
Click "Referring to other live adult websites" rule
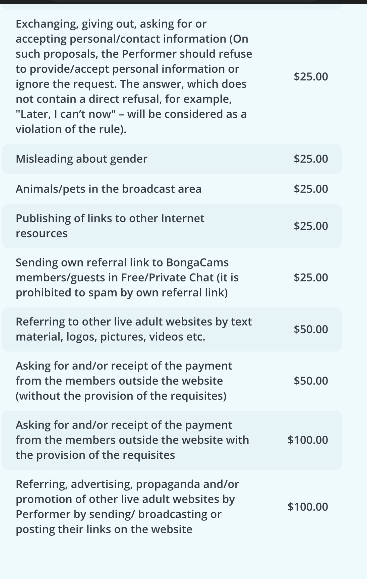tap(133, 329)
